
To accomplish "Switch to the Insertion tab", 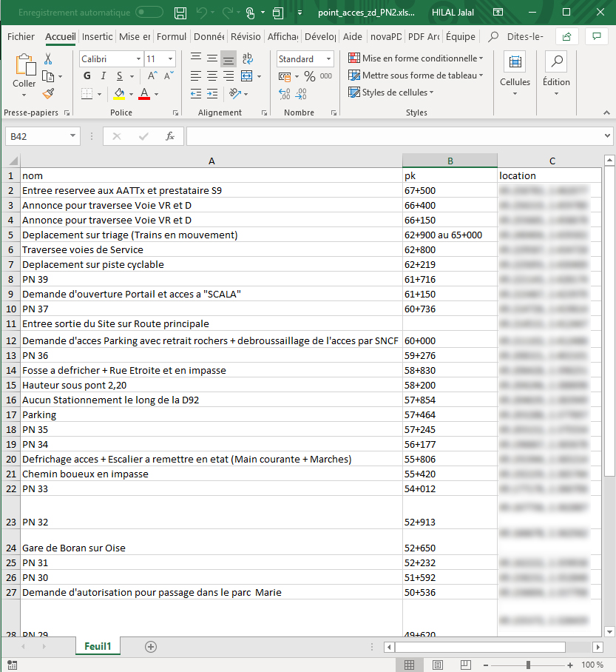I will tap(97, 37).
